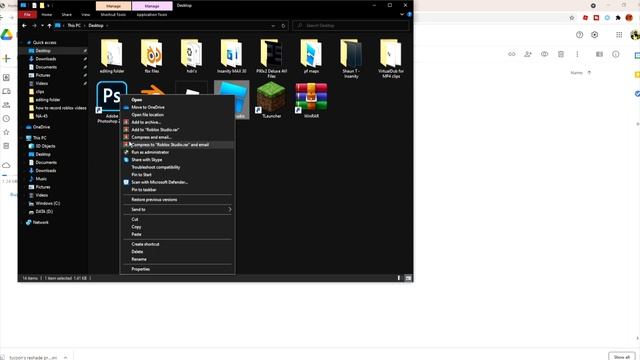This screenshot has height=360, width=640.
Task: Click Show all downloads button
Action: (622, 356)
